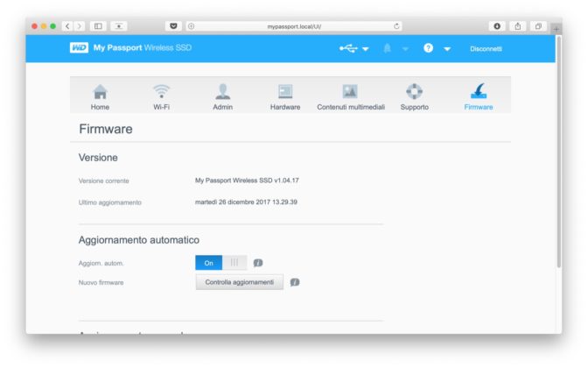588x368 pixels.
Task: Click Controlla aggiornamenti button
Action: click(239, 282)
